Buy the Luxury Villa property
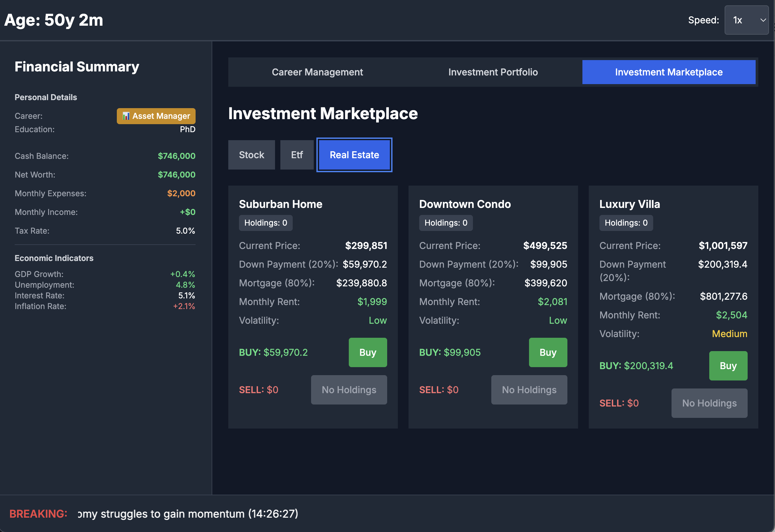Image resolution: width=775 pixels, height=532 pixels. point(728,365)
